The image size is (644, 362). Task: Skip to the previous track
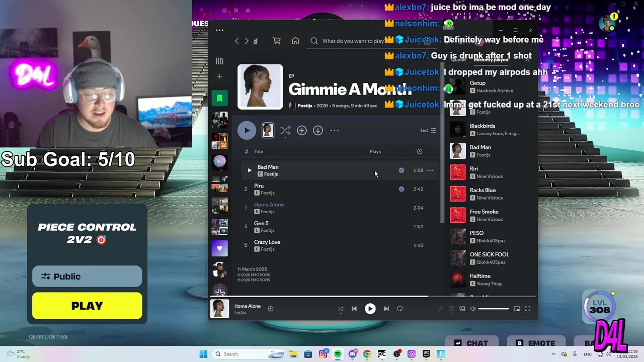[354, 309]
